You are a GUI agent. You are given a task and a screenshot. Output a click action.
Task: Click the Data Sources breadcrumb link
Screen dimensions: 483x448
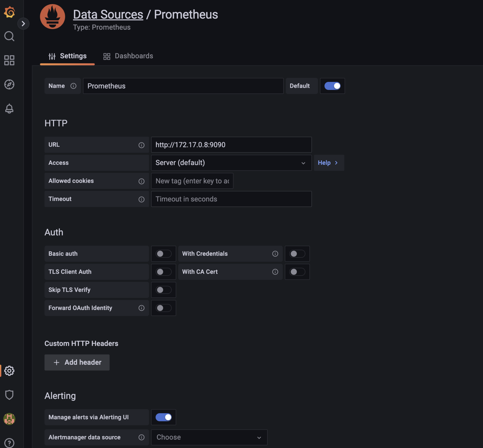[108, 14]
